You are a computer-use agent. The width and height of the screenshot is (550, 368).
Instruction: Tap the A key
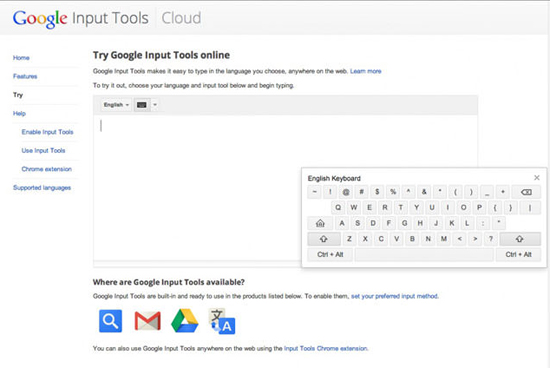(x=342, y=223)
